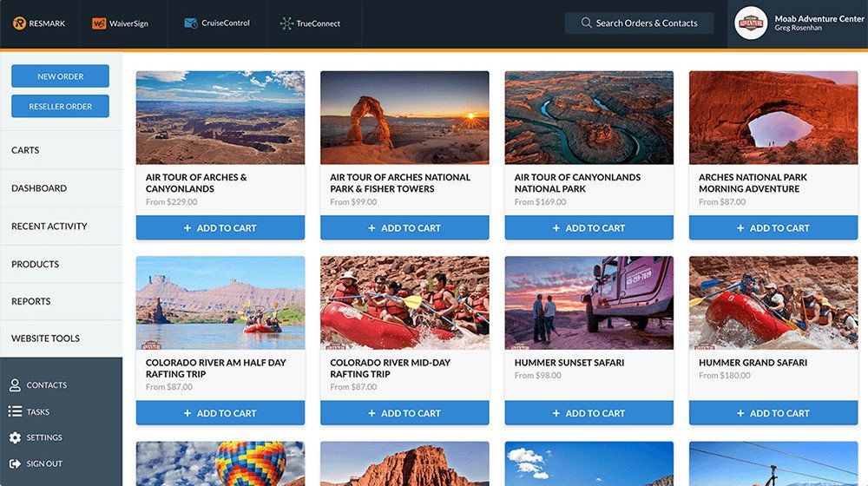This screenshot has width=868, height=486.
Task: Add Air Tour of Canyonlands National Park to cart
Action: [589, 227]
